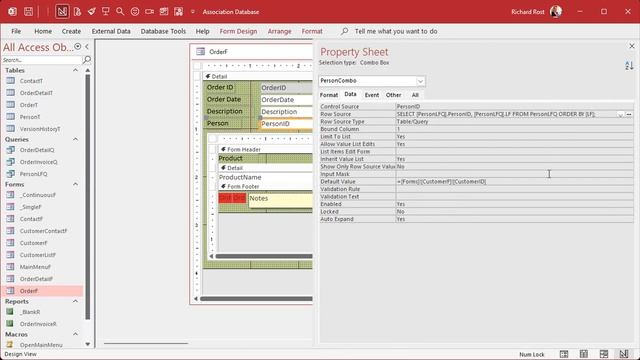Screen dimensions: 640x360
Task: Switch to Layout View in the status bar
Action: pyautogui.click(x=604, y=354)
